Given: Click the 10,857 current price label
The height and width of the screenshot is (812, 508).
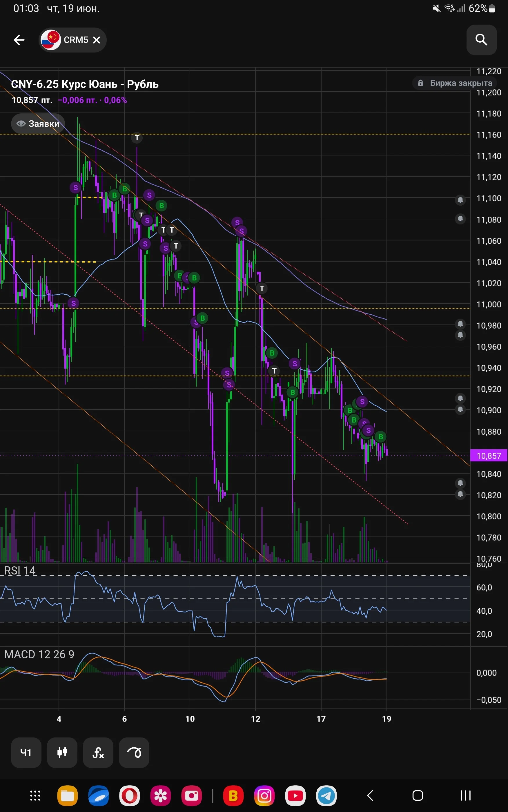Looking at the screenshot, I should click(489, 456).
